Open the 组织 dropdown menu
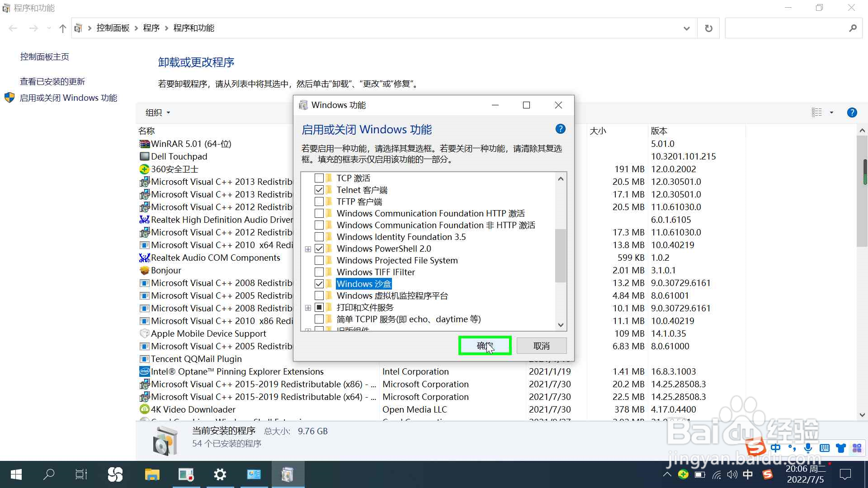868x488 pixels. pos(158,113)
